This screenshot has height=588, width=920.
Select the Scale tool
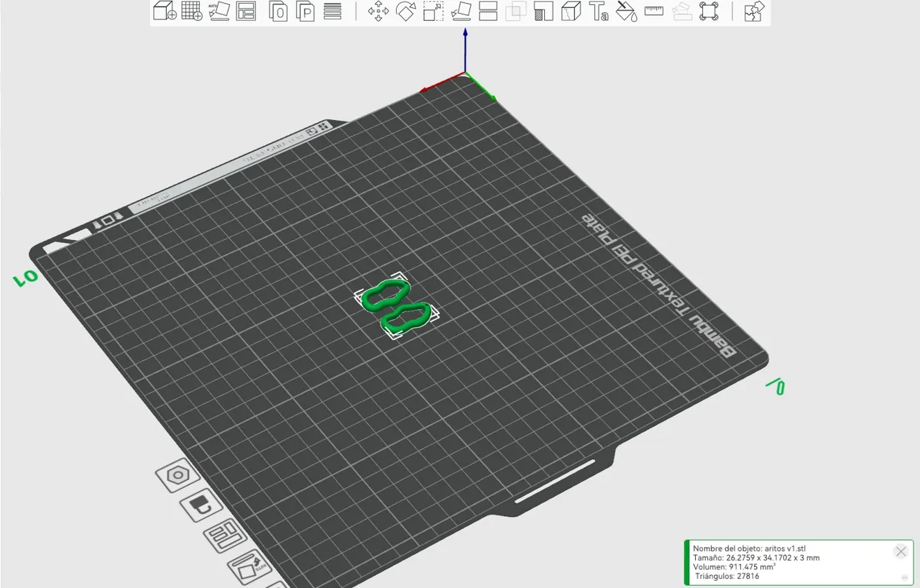click(x=433, y=12)
